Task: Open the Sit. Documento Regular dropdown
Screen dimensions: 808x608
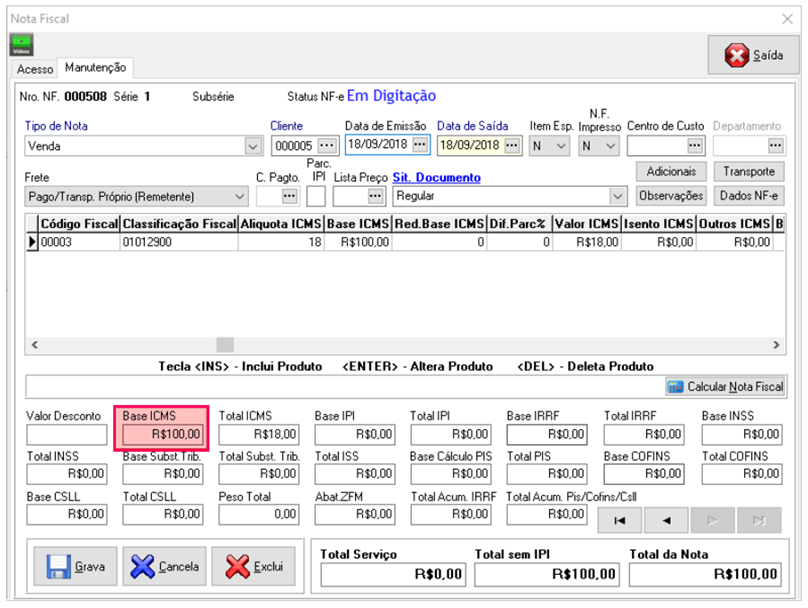Action: (617, 196)
